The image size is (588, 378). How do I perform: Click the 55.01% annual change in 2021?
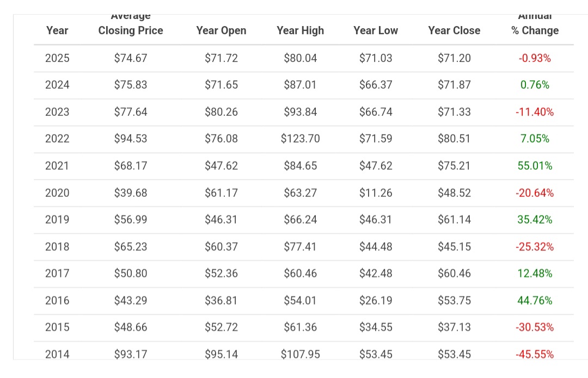point(535,166)
